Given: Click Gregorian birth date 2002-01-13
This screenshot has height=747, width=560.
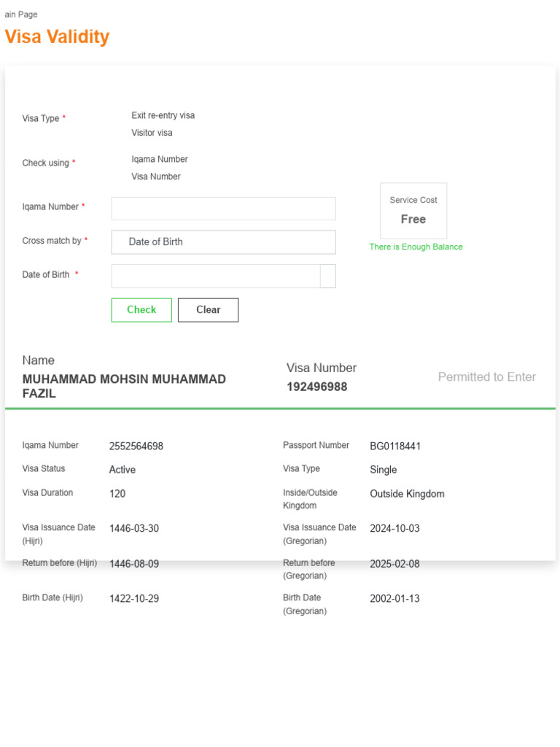Looking at the screenshot, I should point(394,599).
